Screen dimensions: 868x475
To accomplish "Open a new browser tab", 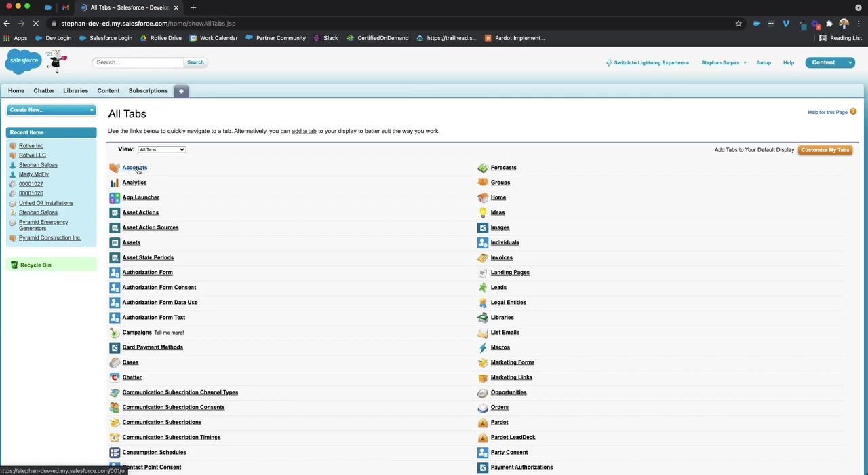I will coord(193,7).
